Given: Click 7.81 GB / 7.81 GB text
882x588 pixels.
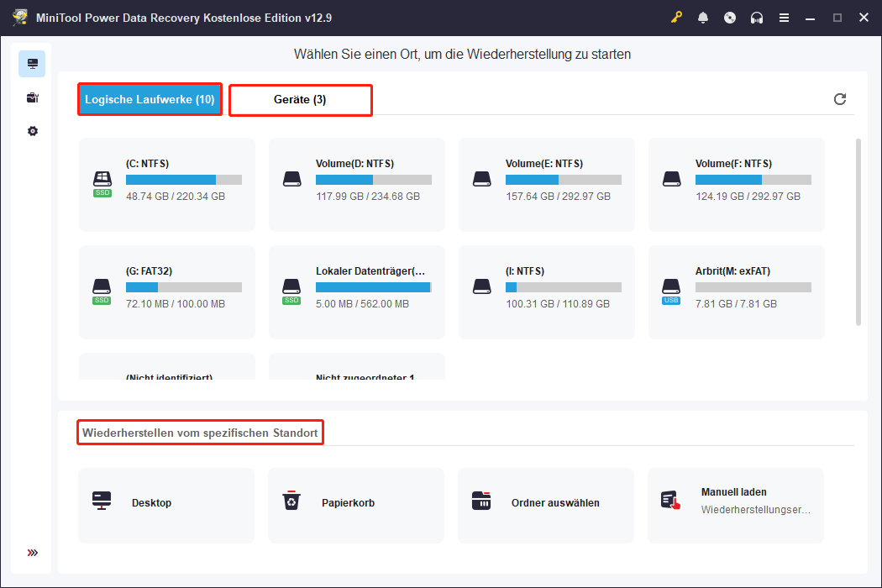Looking at the screenshot, I should pyautogui.click(x=736, y=304).
